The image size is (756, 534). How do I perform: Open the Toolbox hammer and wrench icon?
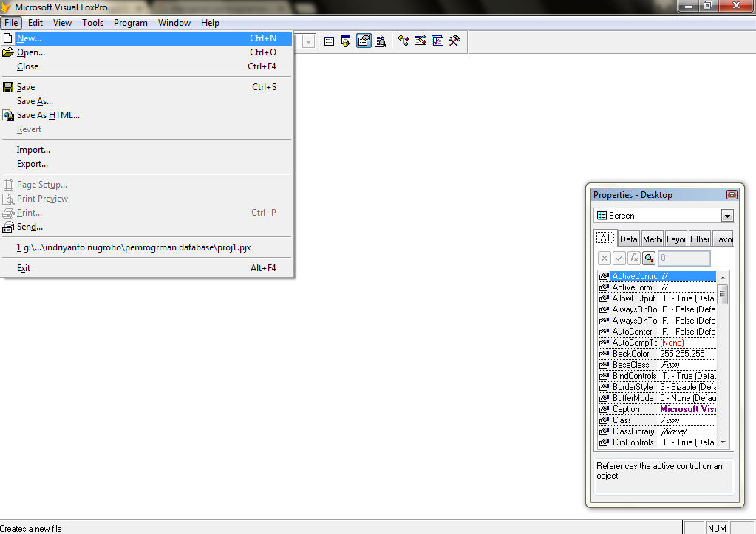point(454,41)
